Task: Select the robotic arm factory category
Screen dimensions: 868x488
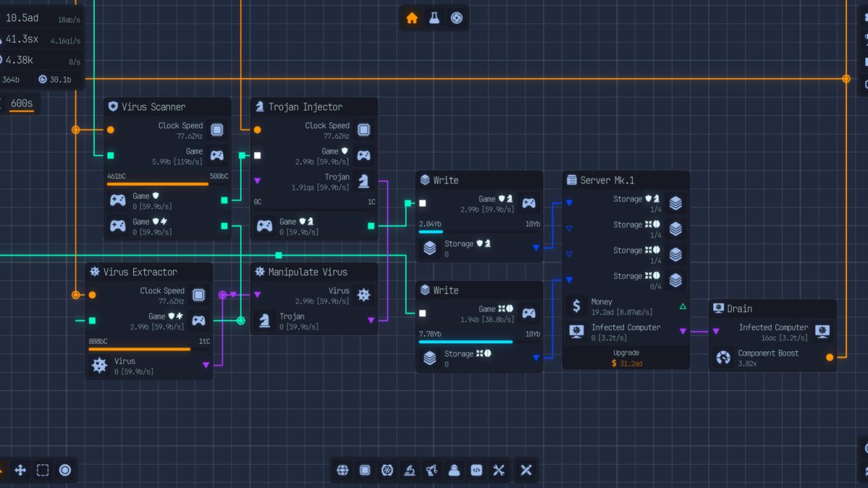Action: (x=432, y=471)
